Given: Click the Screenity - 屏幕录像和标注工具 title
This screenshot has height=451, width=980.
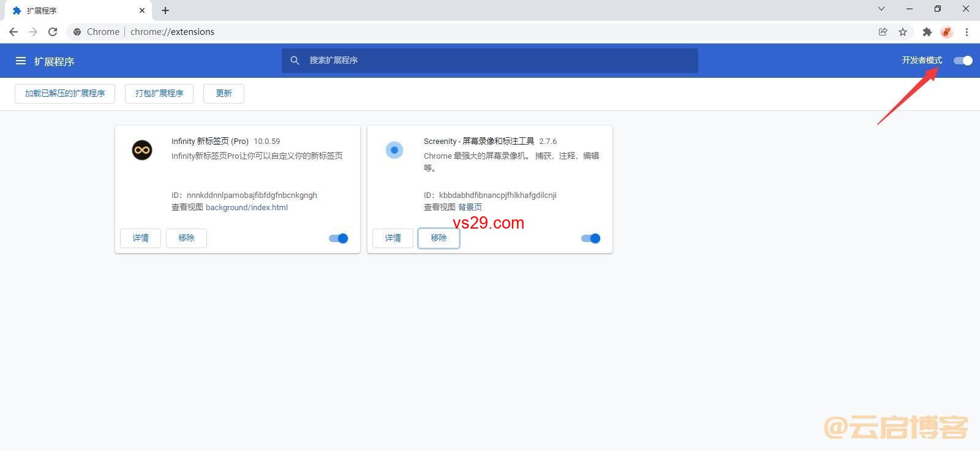Looking at the screenshot, I should tap(479, 141).
